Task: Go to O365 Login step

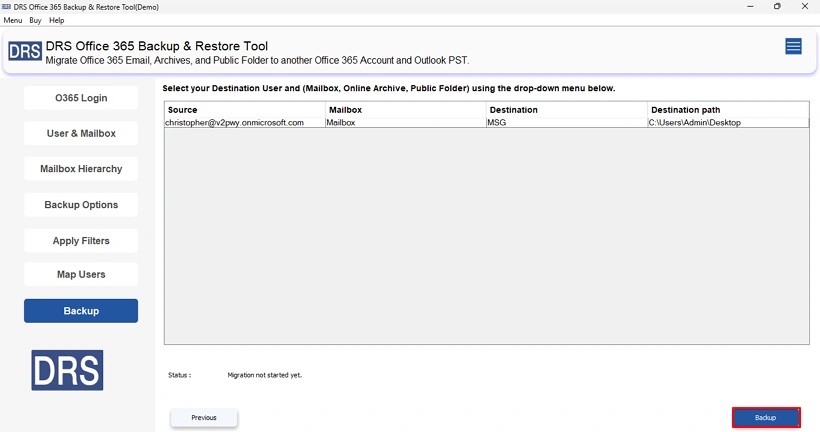Action: click(x=81, y=98)
